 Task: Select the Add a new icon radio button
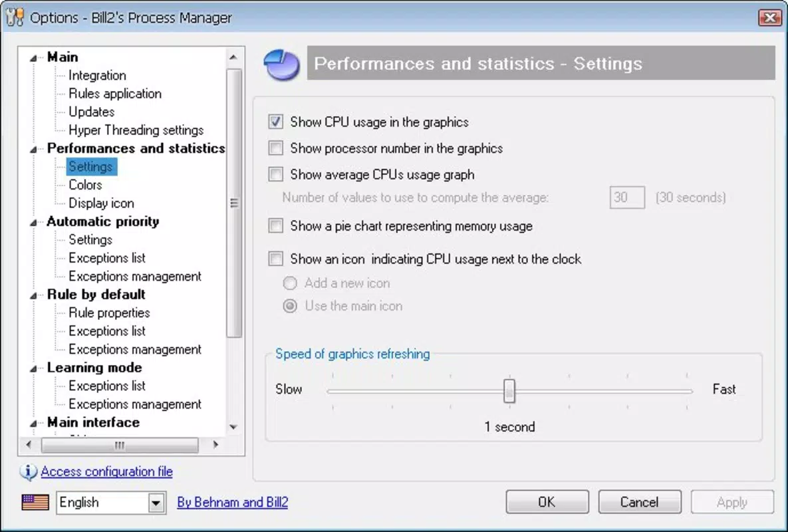pyautogui.click(x=290, y=283)
